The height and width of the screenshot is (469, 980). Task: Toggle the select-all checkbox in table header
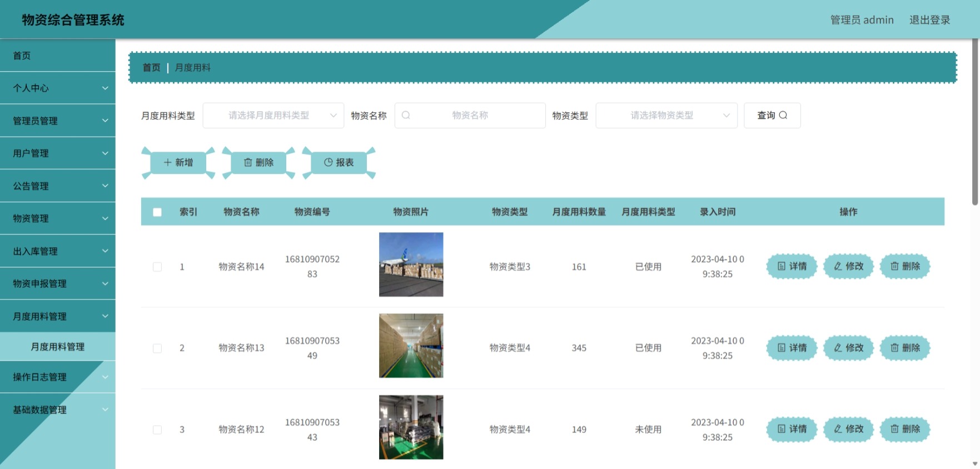157,212
